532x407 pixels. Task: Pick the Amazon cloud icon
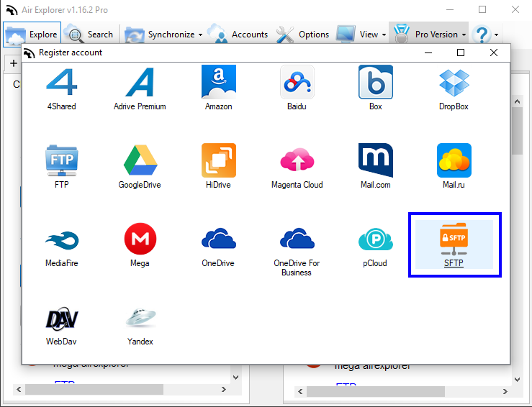219,82
